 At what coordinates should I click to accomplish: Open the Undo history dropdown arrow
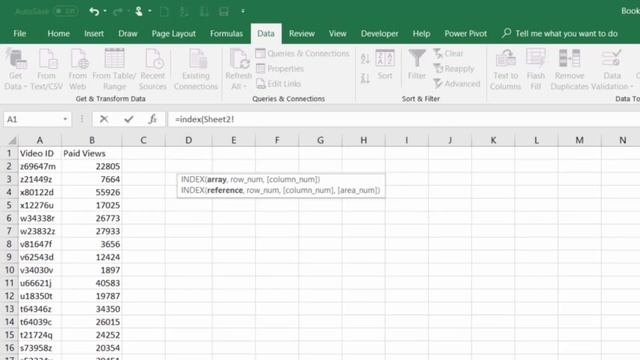[105, 11]
